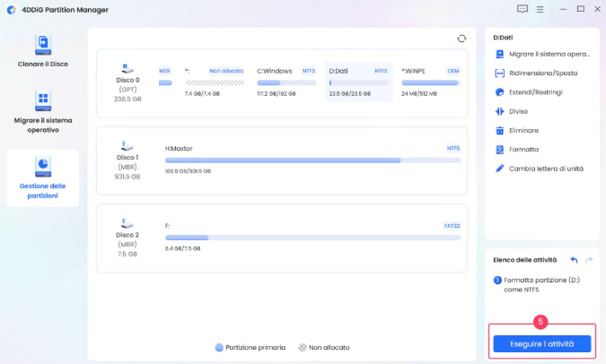This screenshot has width=606, height=364.
Task: Click the undo arrow in Elenco delle attività
Action: click(x=574, y=260)
